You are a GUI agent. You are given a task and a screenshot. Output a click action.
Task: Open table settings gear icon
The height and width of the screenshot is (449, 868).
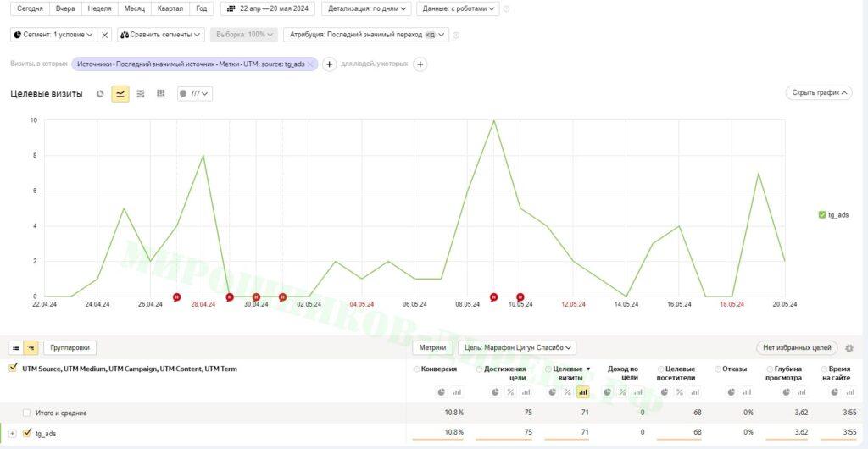[849, 348]
